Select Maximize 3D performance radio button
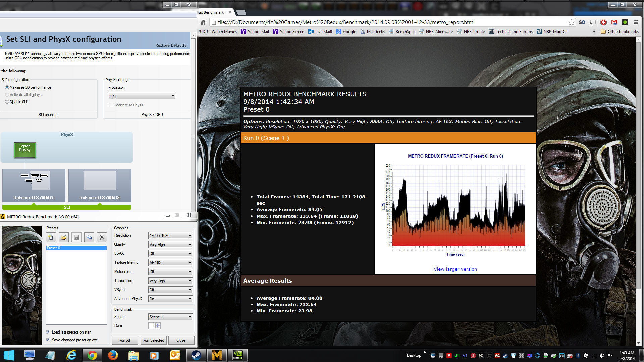The height and width of the screenshot is (362, 644). click(7, 87)
